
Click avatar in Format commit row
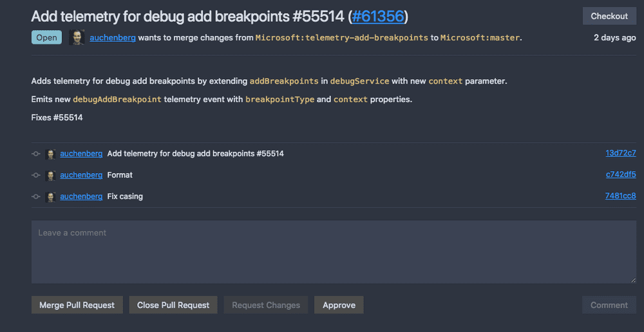point(51,175)
